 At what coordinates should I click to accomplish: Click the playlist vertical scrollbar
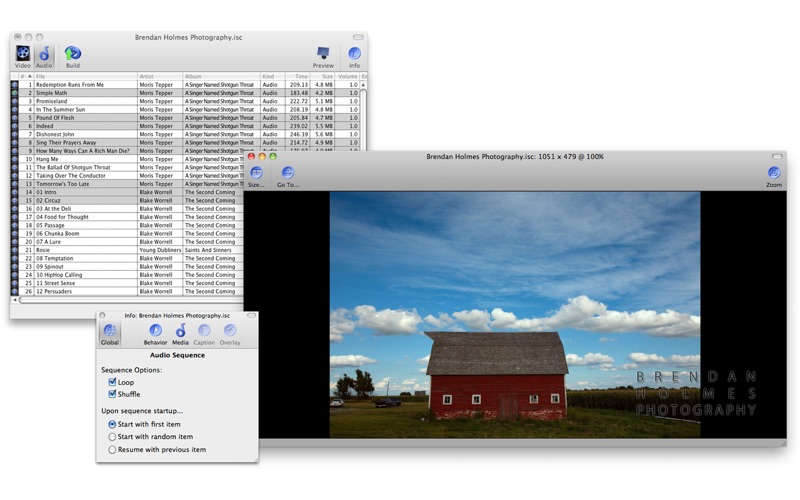pos(363,117)
